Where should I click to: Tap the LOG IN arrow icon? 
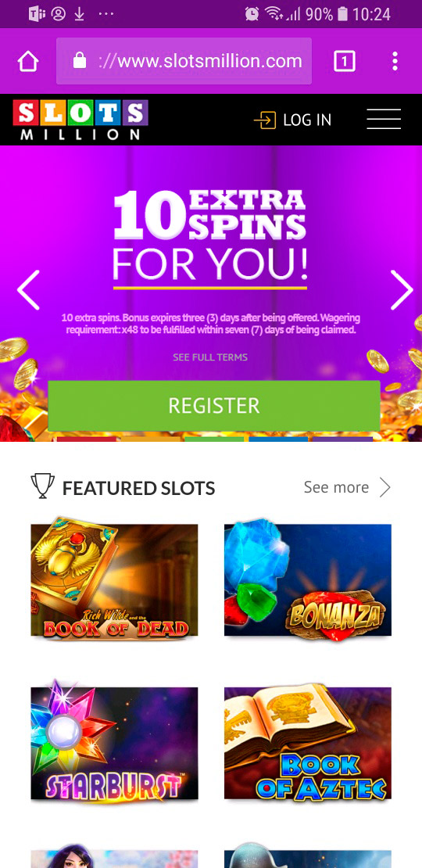(x=264, y=120)
